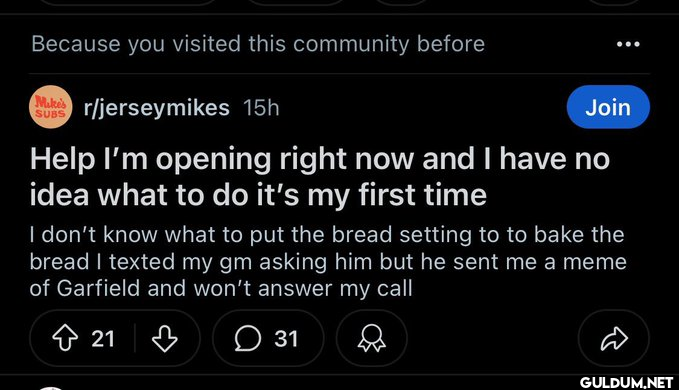Open the comments bubble icon
Viewport: 679px width, 390px height.
(248, 338)
